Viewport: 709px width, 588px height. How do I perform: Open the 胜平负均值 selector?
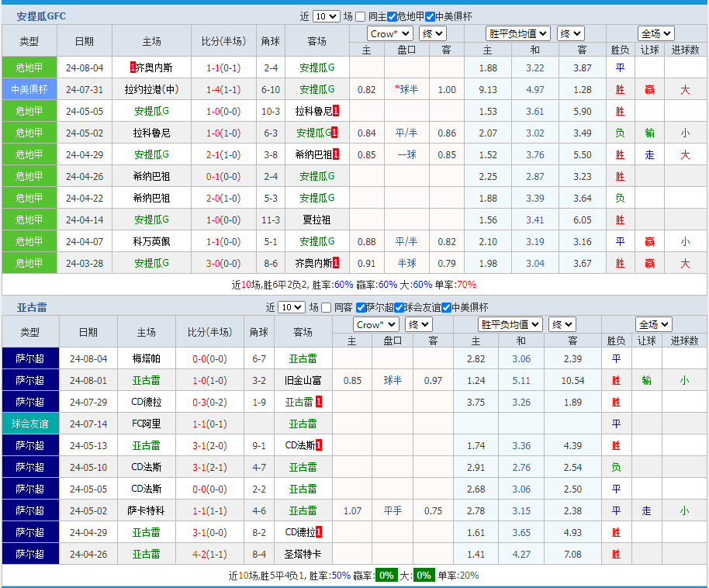coord(517,33)
